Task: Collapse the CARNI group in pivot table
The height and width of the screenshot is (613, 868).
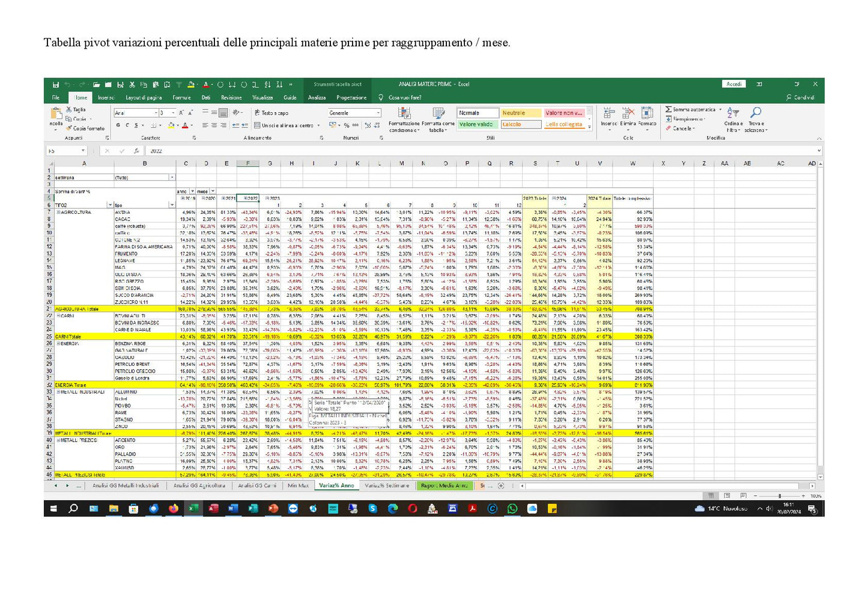Action: [x=58, y=316]
